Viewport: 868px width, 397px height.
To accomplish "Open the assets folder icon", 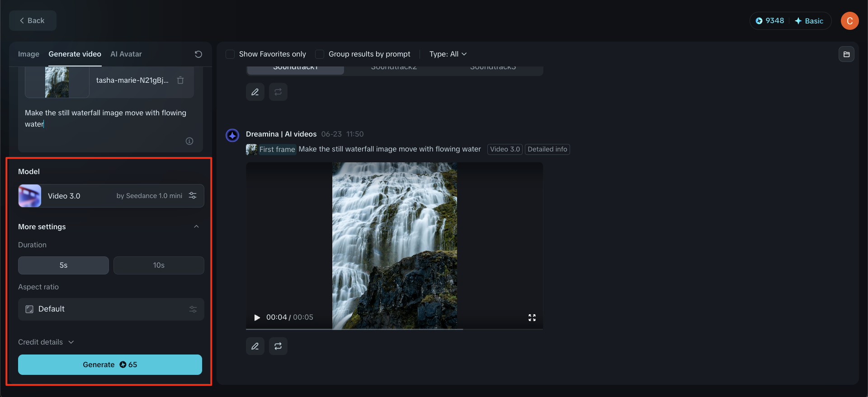I will (846, 54).
